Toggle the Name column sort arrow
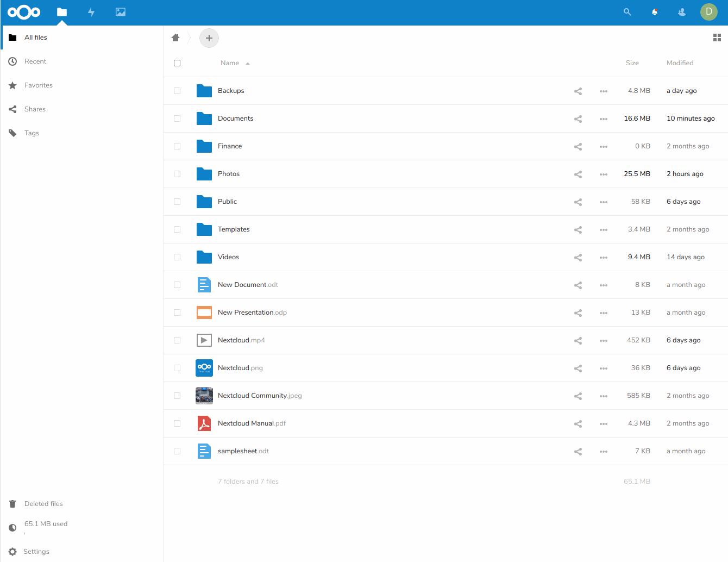 tap(248, 63)
